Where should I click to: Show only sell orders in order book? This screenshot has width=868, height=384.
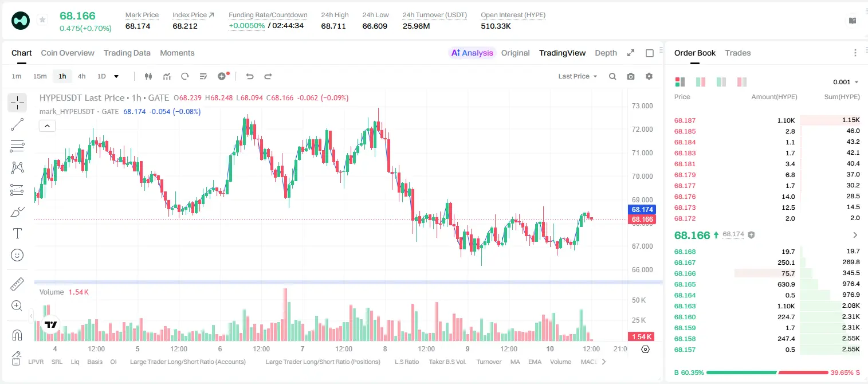pos(742,82)
